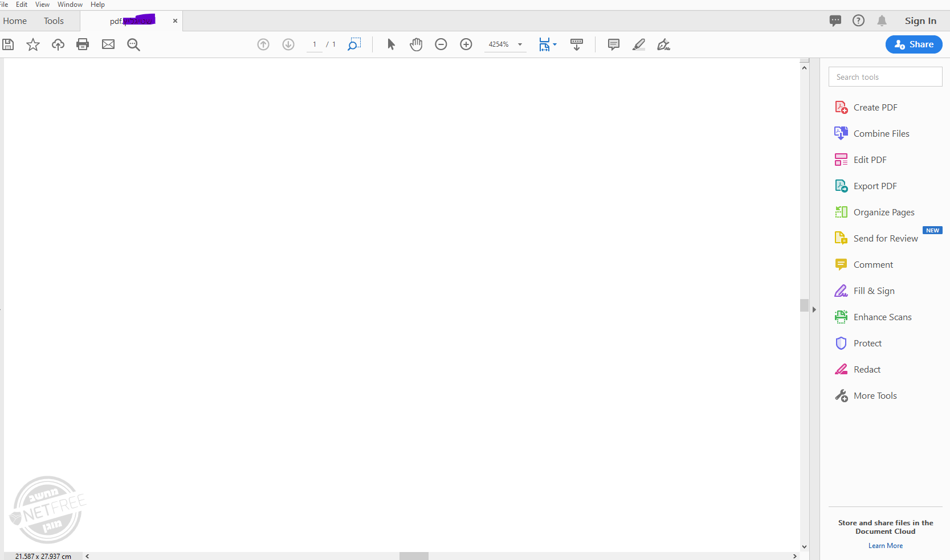Click the blue Share button
The image size is (950, 560).
(914, 44)
